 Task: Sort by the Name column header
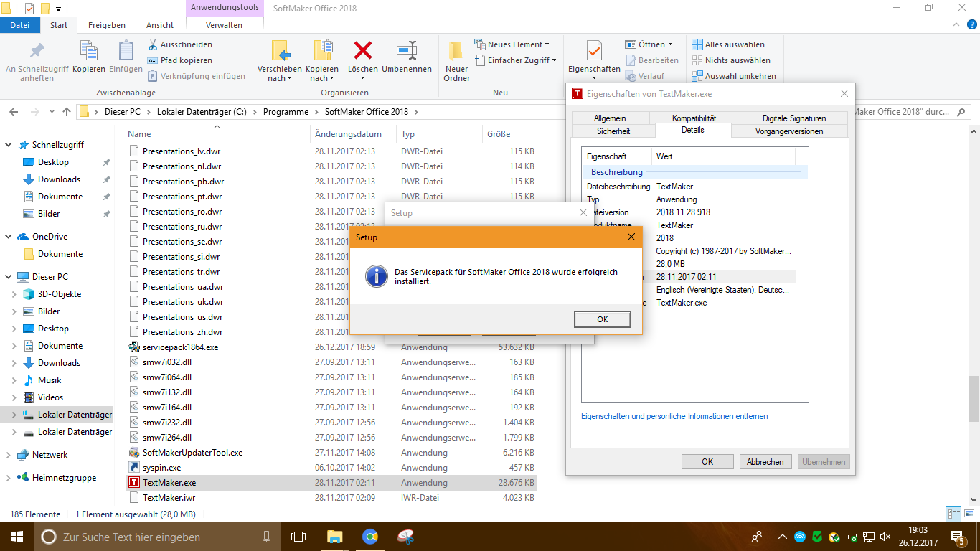[x=217, y=134]
